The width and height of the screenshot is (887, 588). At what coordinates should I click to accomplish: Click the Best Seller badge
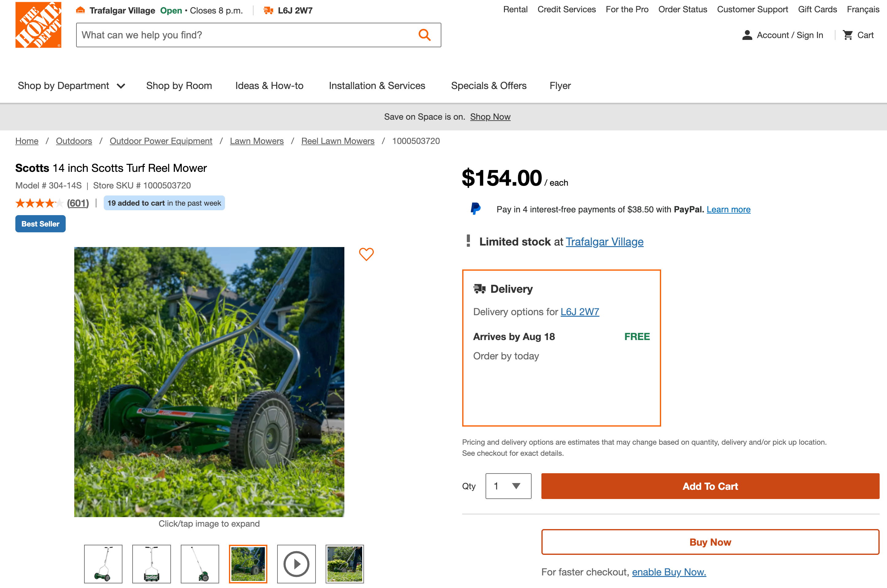coord(41,224)
